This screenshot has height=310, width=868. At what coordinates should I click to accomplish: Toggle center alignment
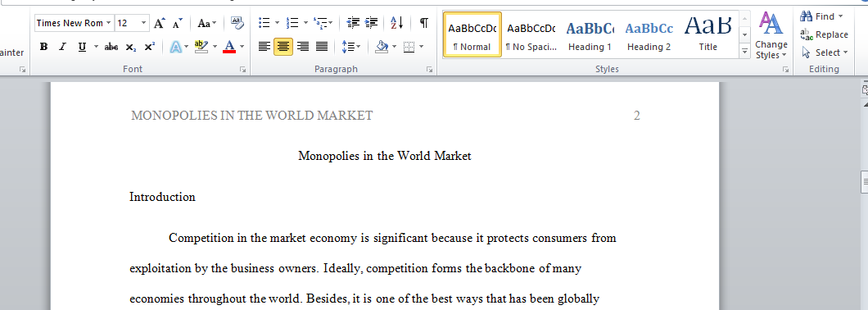tap(283, 47)
